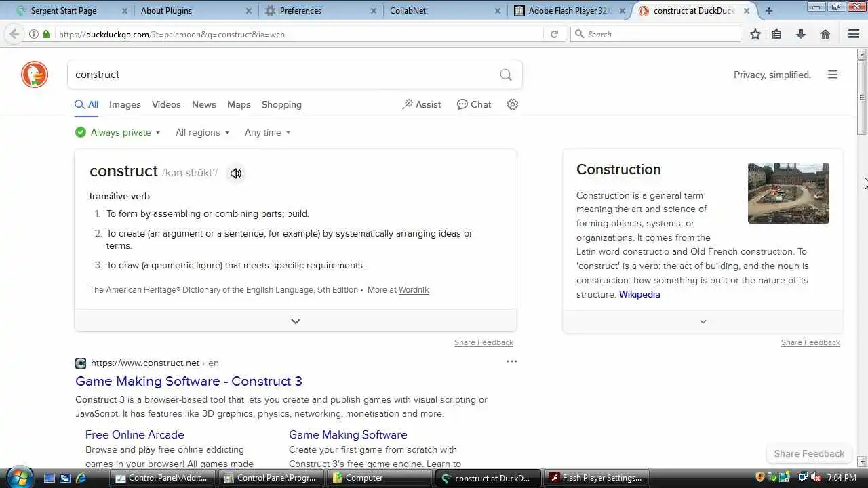Select the Videos search category
The width and height of the screenshot is (868, 488).
pos(166,104)
